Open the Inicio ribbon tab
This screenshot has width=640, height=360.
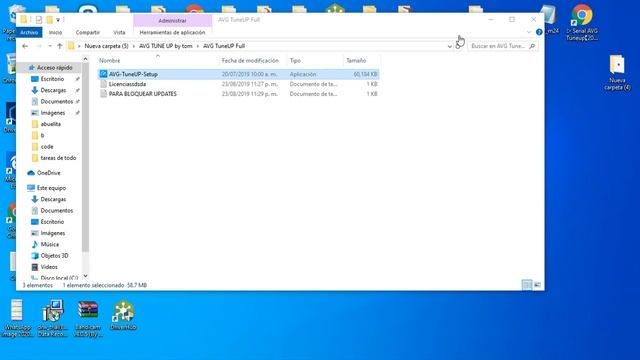pyautogui.click(x=55, y=32)
